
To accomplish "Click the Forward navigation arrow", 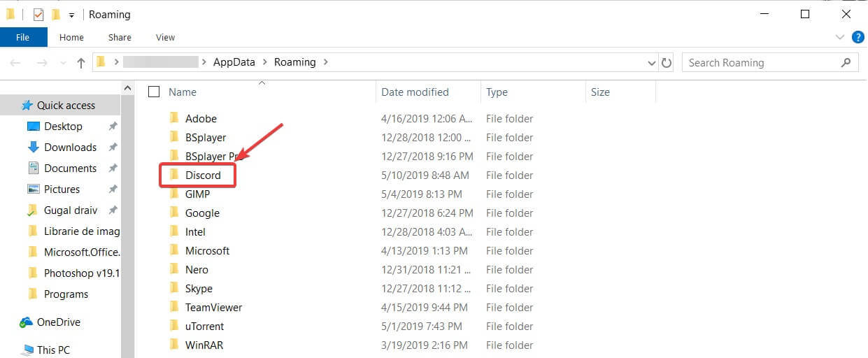I will point(41,63).
